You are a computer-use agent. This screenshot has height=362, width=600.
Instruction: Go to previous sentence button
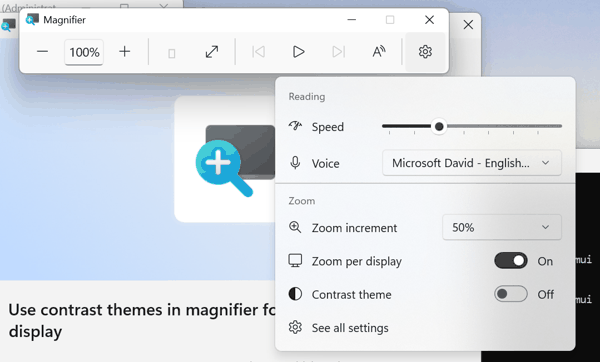coord(258,52)
